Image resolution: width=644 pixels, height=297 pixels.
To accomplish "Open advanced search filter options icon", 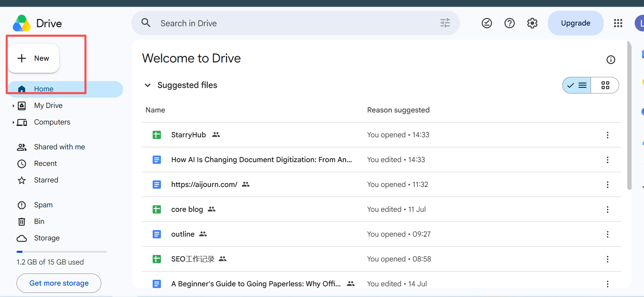I will click(445, 23).
